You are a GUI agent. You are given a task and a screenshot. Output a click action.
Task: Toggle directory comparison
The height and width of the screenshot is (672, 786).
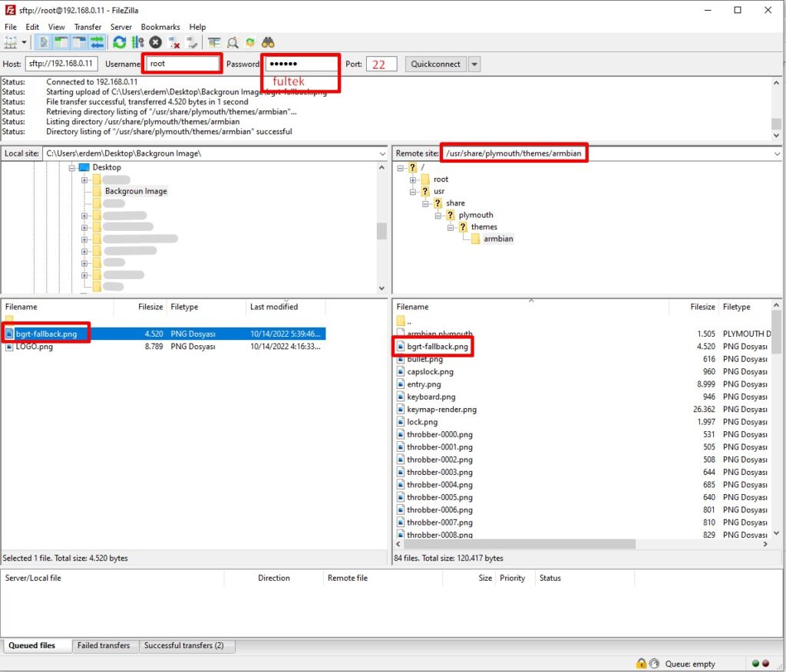pos(233,42)
